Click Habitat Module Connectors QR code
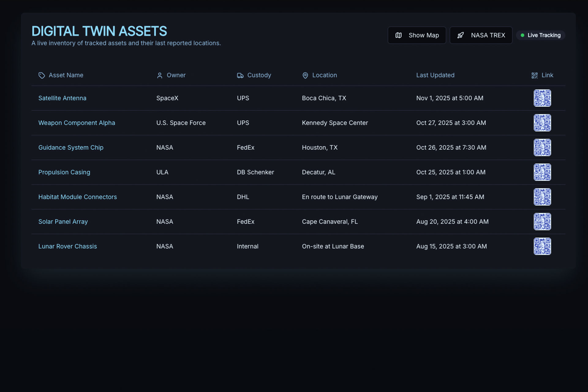588x392 pixels. pyautogui.click(x=542, y=197)
